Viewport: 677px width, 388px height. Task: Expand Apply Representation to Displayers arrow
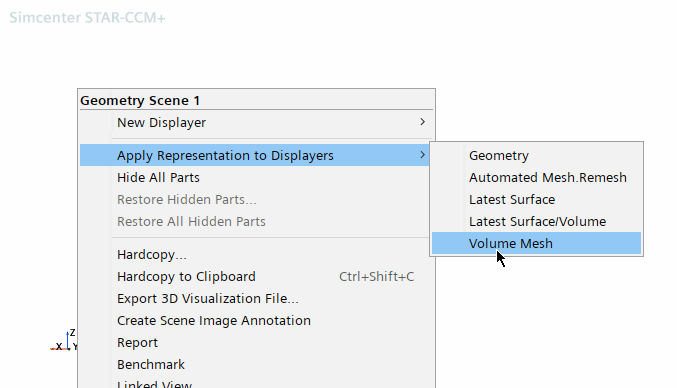tap(423, 155)
